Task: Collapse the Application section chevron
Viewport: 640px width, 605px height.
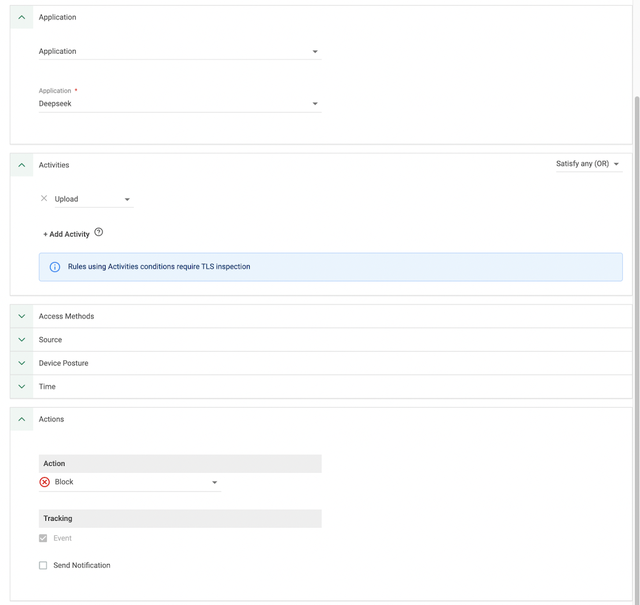Action: click(x=22, y=17)
